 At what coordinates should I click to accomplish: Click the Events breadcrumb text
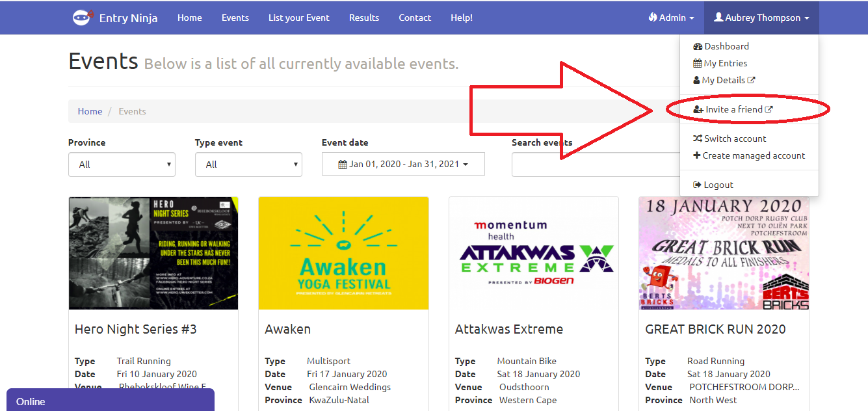pyautogui.click(x=132, y=111)
